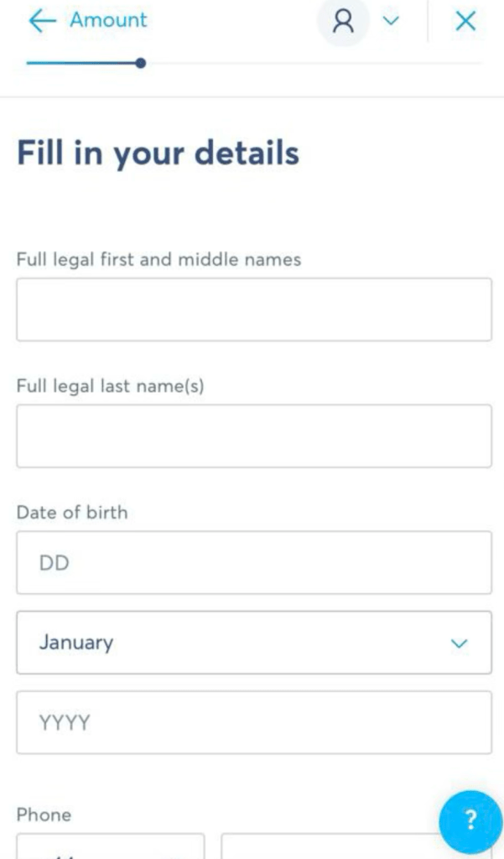Click the "Full legal last name(s)" label
504x859 pixels.
110,386
